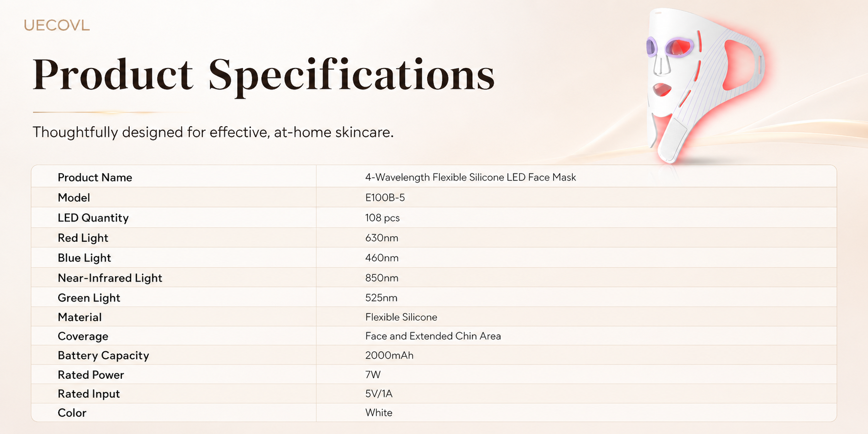This screenshot has height=434, width=868.
Task: Click the Product Name row label
Action: tap(95, 178)
